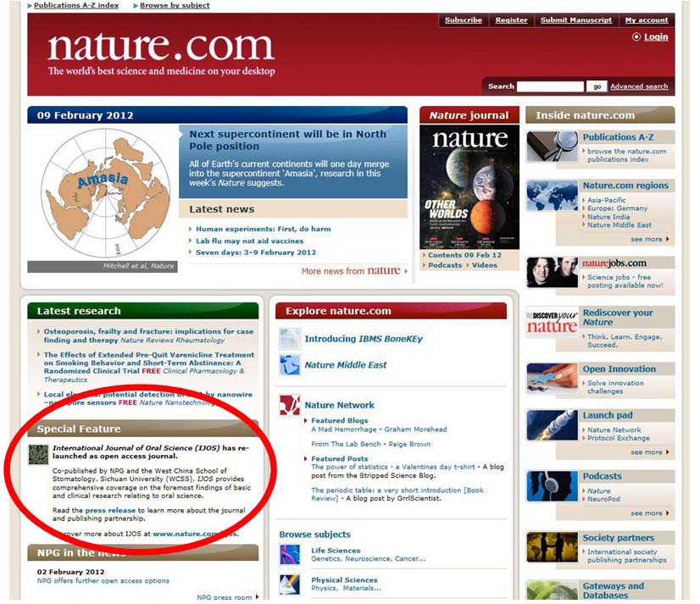Screen dimensions: 700x604
Task: Open the Amasia supercontinent map image
Action: [x=105, y=193]
